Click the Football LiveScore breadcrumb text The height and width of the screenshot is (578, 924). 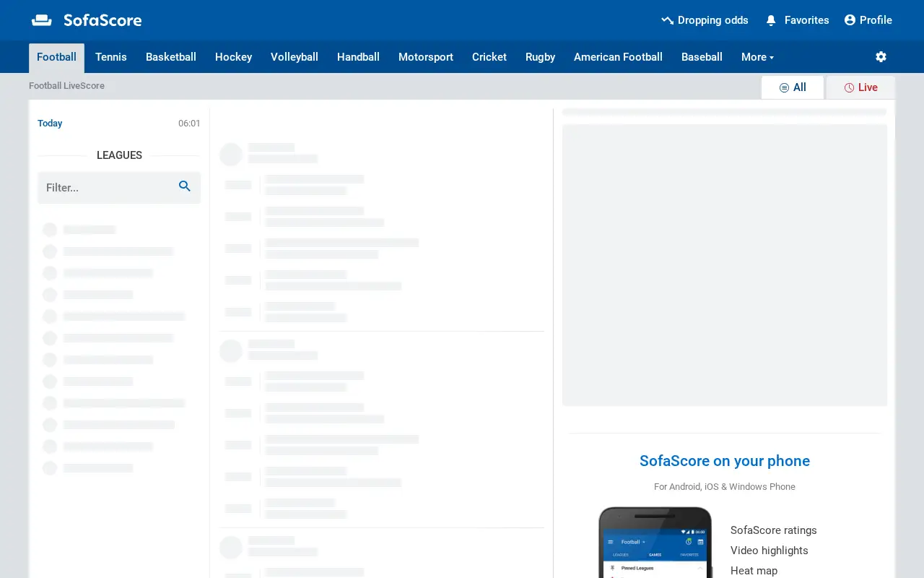coord(66,86)
